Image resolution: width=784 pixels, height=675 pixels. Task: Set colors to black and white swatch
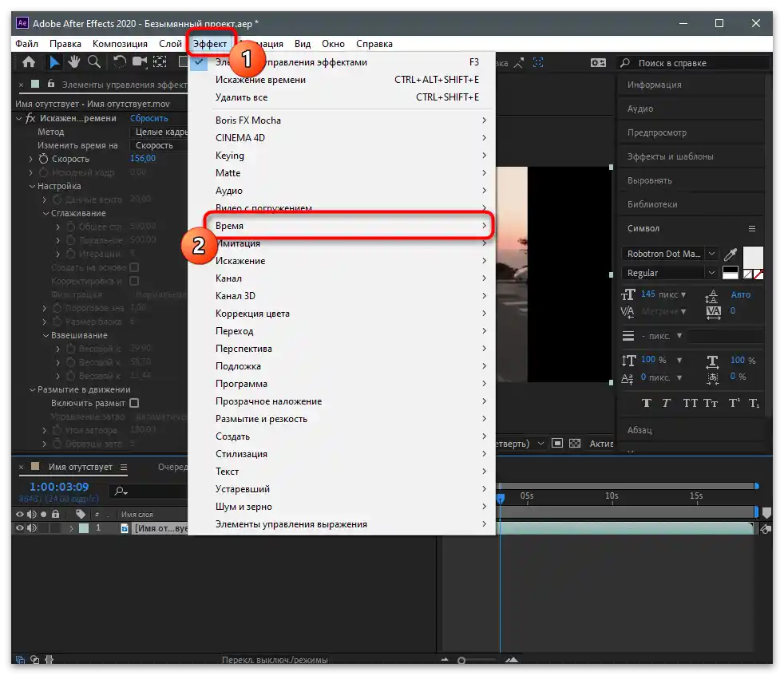(730, 273)
